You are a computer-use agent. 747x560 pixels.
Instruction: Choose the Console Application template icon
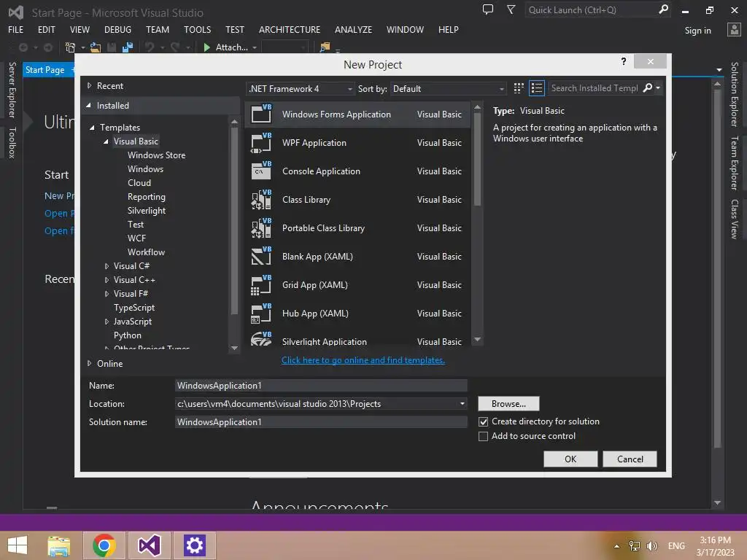pyautogui.click(x=261, y=171)
